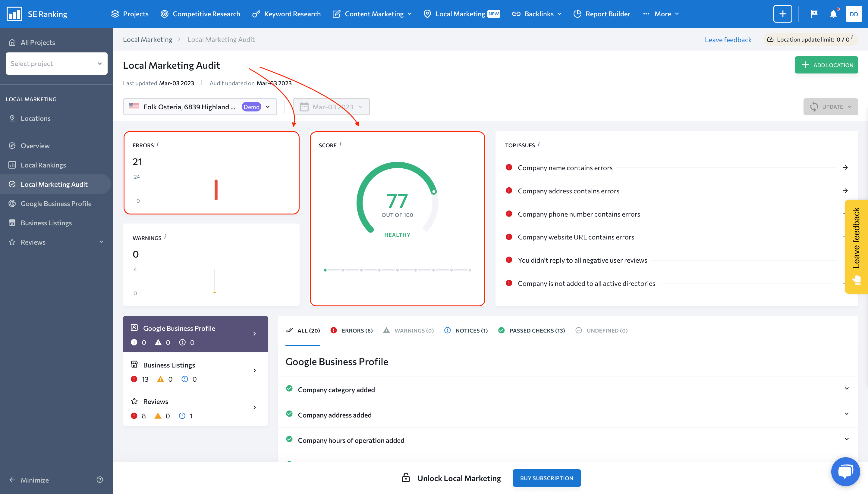This screenshot has width=868, height=494.
Task: Open the Select project dropdown
Action: tap(56, 64)
